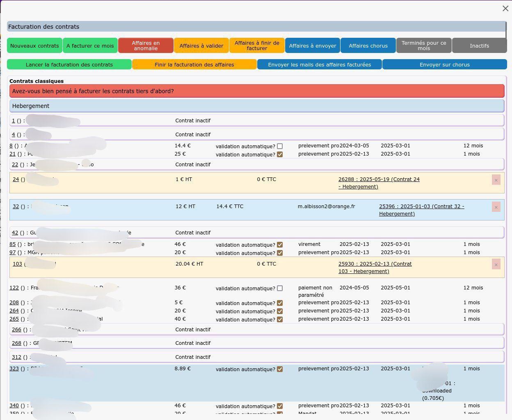The height and width of the screenshot is (420, 512).
Task: Select the Affaires chorus tab
Action: pyautogui.click(x=368, y=46)
